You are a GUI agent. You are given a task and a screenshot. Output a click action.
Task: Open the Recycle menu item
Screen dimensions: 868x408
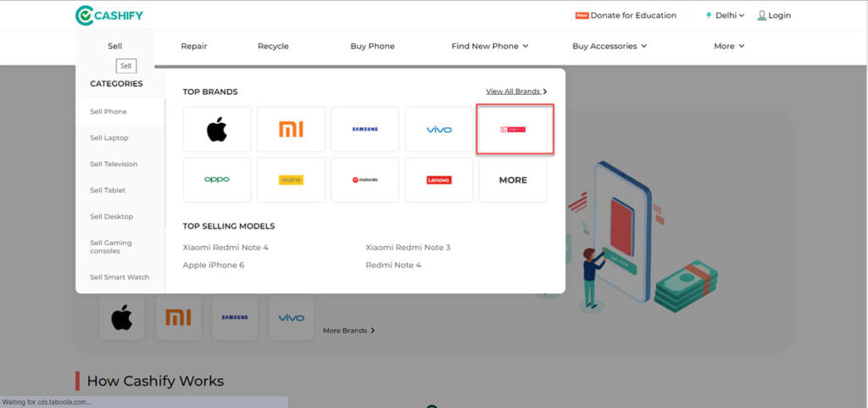click(x=273, y=47)
